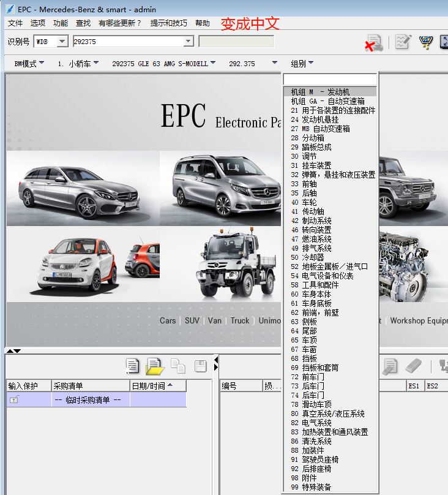Click the EPC application icon in title bar
The image size is (448, 495).
click(10, 9)
